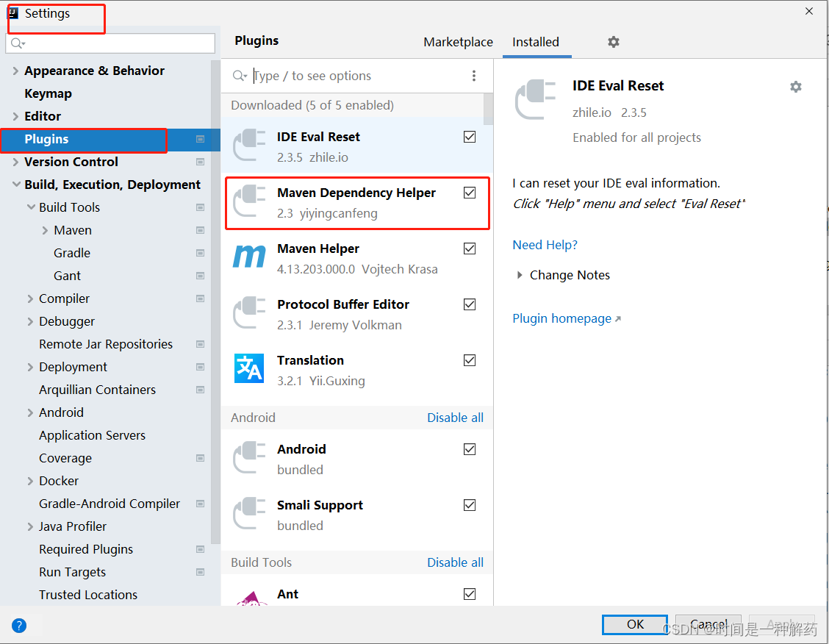Uncheck the Maven Dependency Helper plugin

click(470, 193)
